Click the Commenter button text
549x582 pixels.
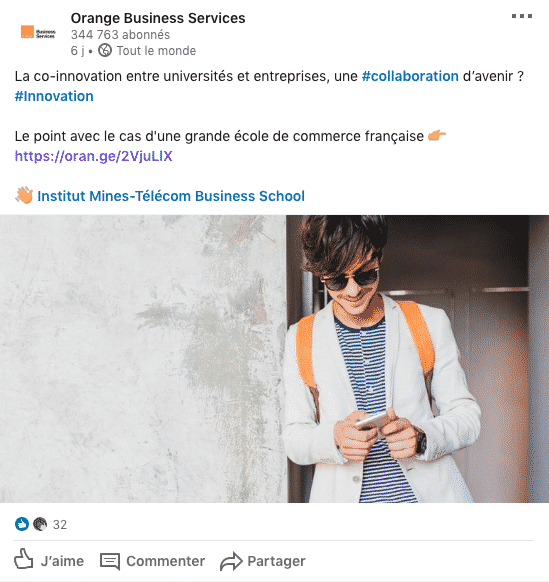pos(166,561)
